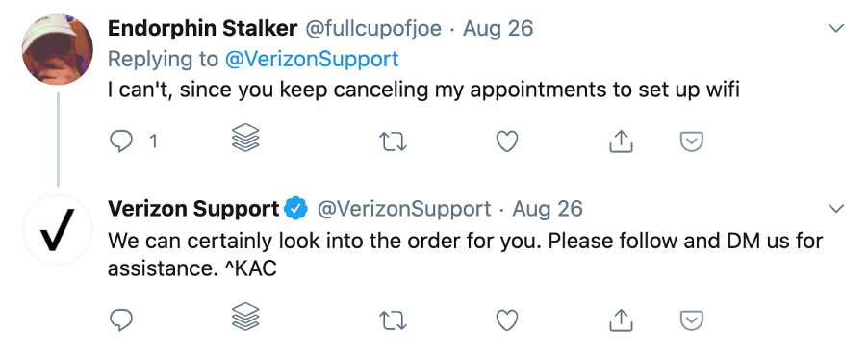Open more options chevron on Verizon Support tweet
Image resolution: width=868 pixels, height=358 pixels.
[836, 209]
